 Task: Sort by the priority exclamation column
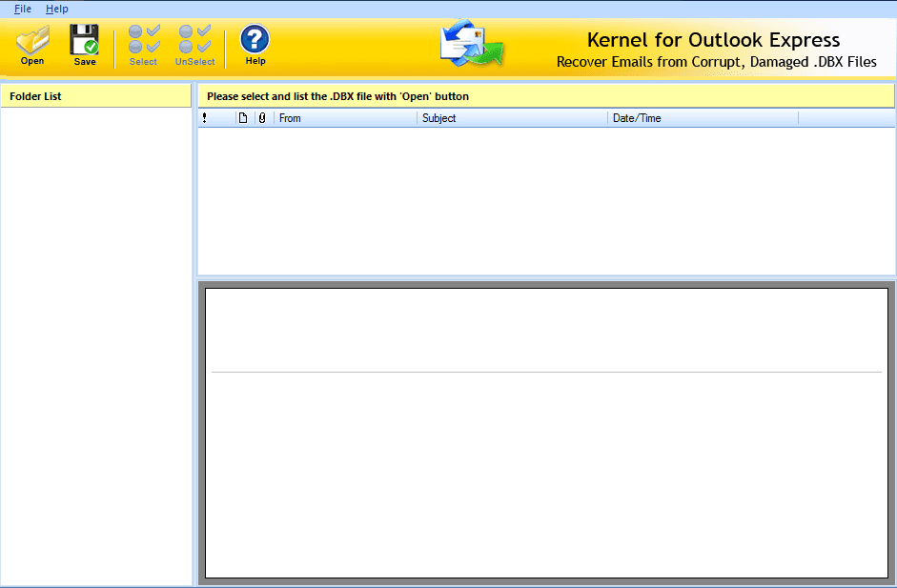point(204,118)
